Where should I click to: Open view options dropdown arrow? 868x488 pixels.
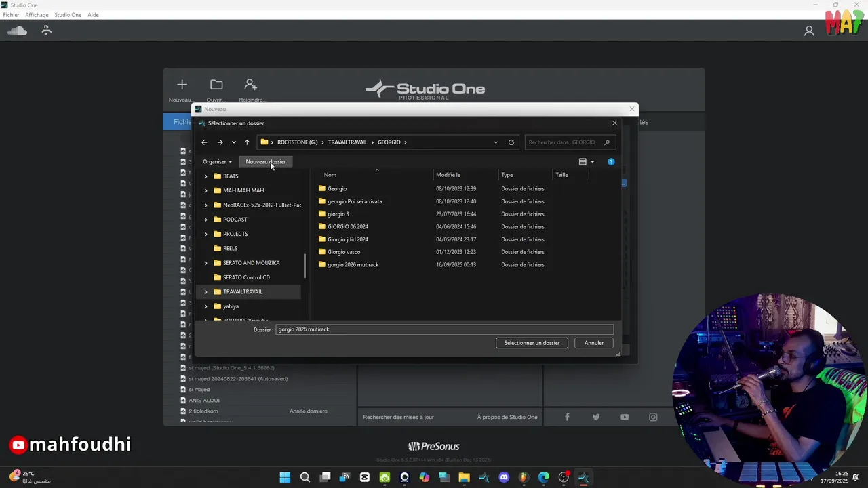click(592, 162)
